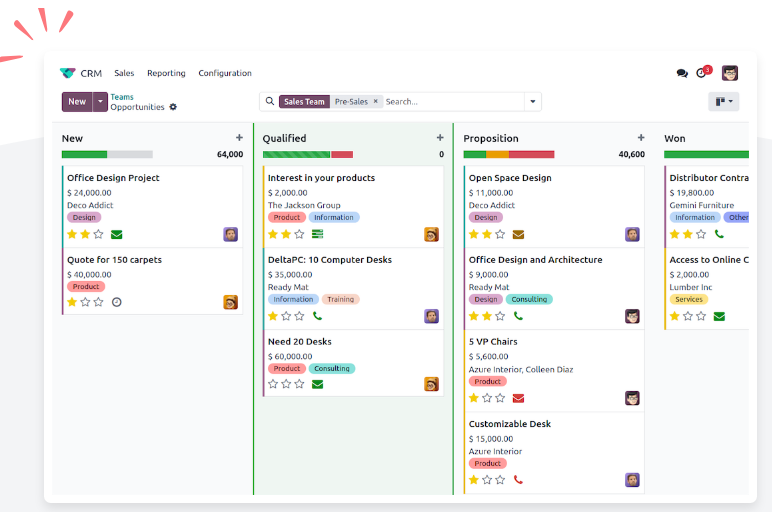
Task: Click Azure Interior, Colleen Diaz customer text
Action: point(521,369)
